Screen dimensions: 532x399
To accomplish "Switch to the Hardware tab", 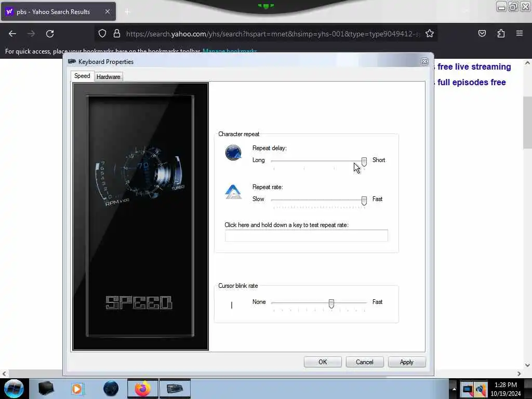I will tap(108, 77).
